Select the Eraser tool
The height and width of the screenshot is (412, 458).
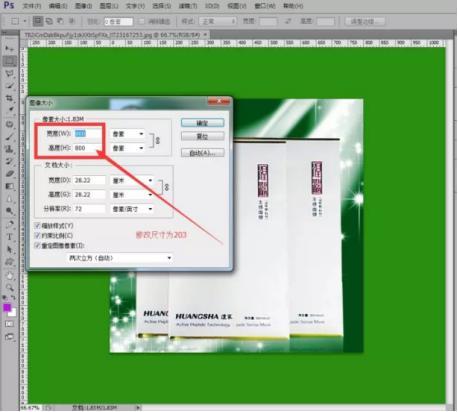(9, 174)
